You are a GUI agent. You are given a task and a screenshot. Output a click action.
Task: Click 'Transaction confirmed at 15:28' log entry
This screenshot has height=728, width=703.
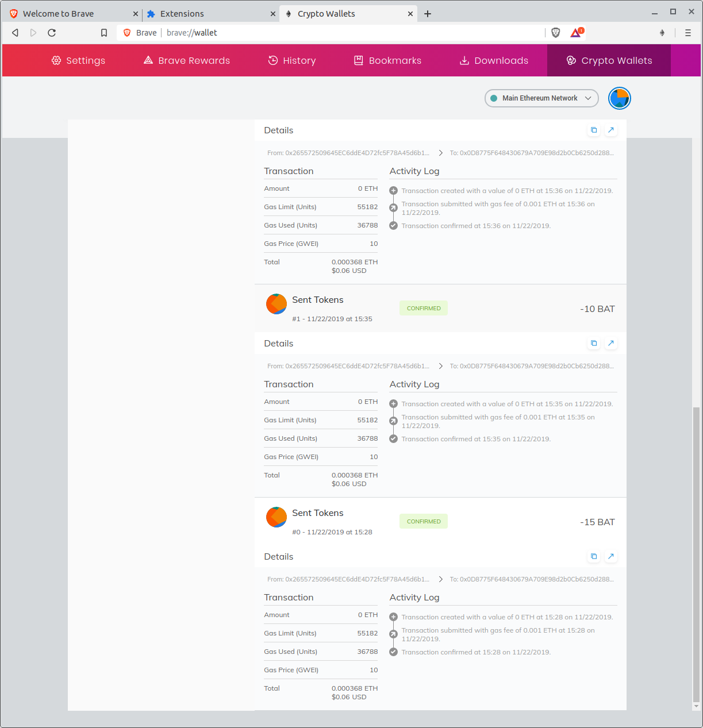[476, 652]
